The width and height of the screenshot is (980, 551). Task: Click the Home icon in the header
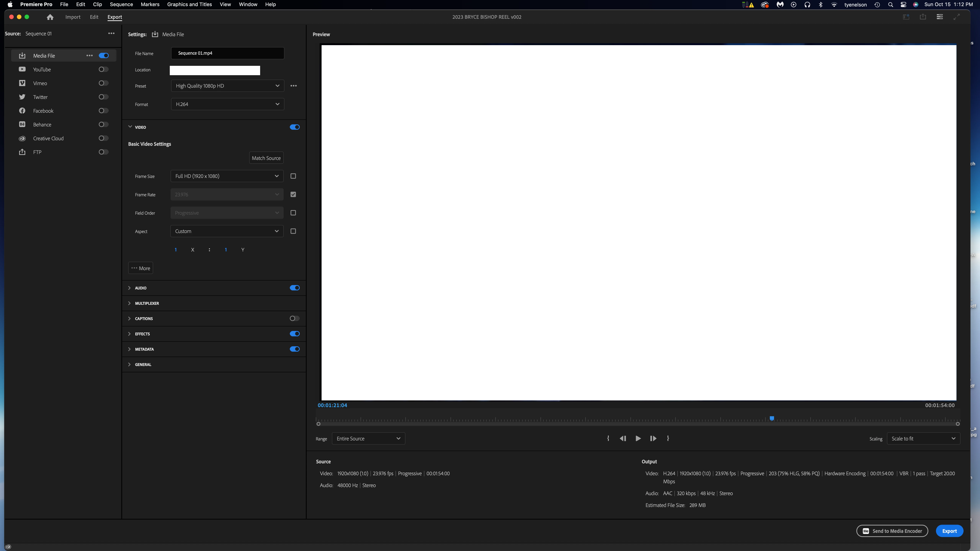[x=50, y=17]
